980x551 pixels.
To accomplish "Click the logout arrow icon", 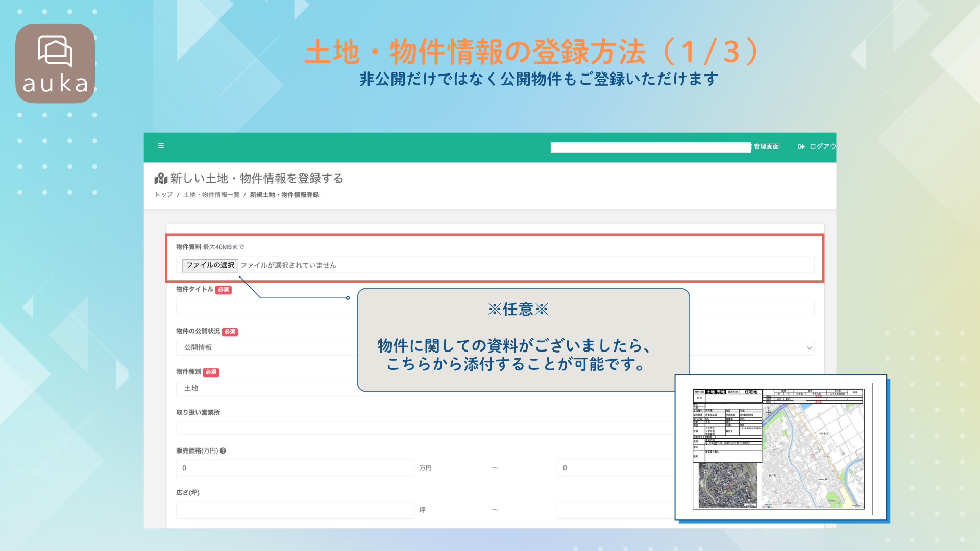I will pos(801,147).
